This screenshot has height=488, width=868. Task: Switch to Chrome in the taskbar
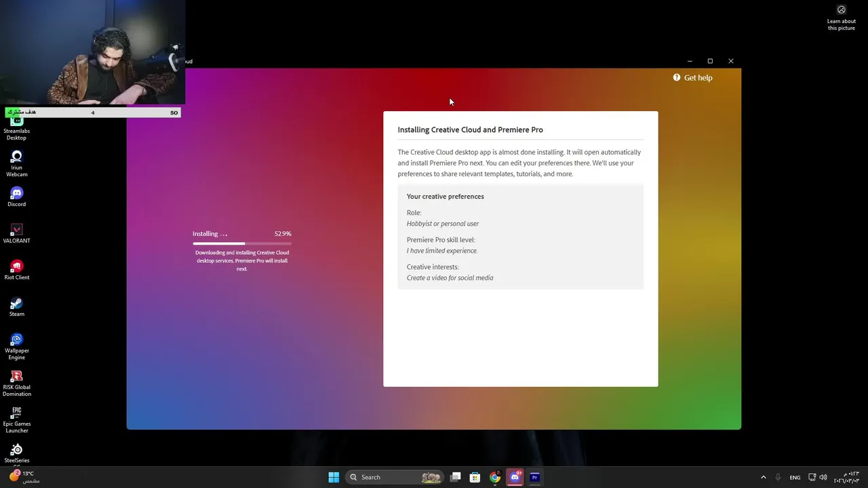click(495, 477)
